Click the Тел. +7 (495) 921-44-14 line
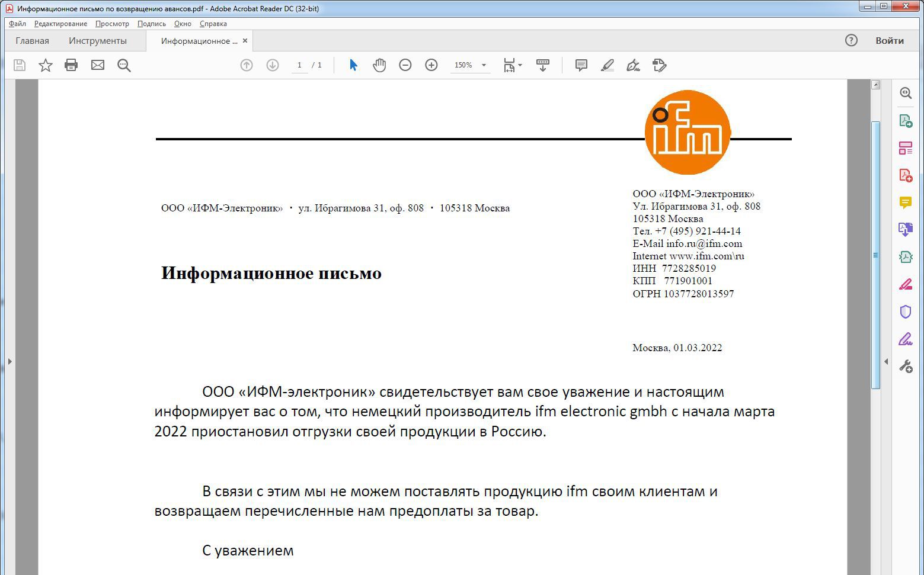The image size is (924, 575). tap(687, 231)
